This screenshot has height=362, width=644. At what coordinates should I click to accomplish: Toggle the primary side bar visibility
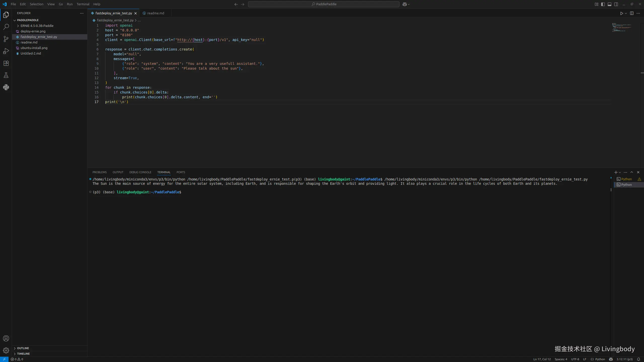tap(603, 4)
